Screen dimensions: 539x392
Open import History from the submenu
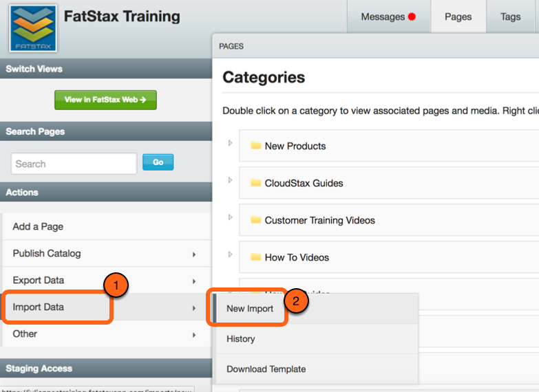[317, 339]
